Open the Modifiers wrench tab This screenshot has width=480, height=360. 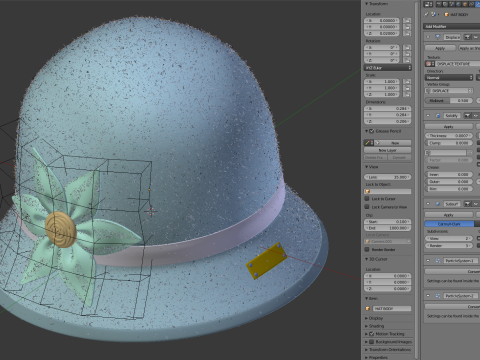click(x=477, y=4)
